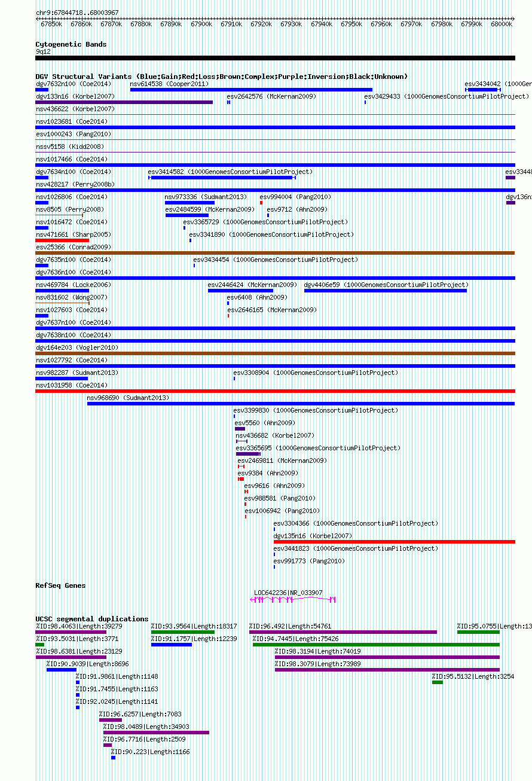532x781 pixels.
Task: Click the magenta LOC642236 gene model glyph
Action: click(x=293, y=599)
